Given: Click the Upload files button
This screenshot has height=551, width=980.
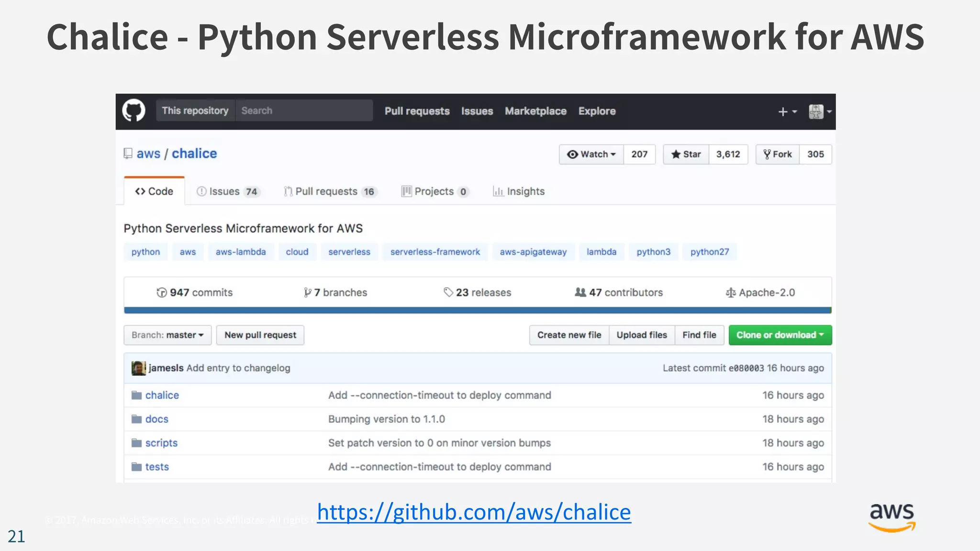Looking at the screenshot, I should point(642,335).
